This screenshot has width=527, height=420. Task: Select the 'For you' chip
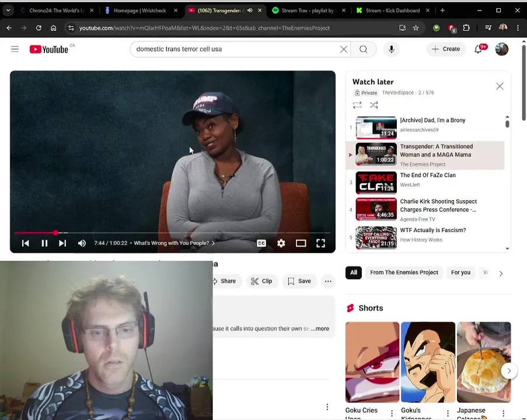click(x=460, y=272)
